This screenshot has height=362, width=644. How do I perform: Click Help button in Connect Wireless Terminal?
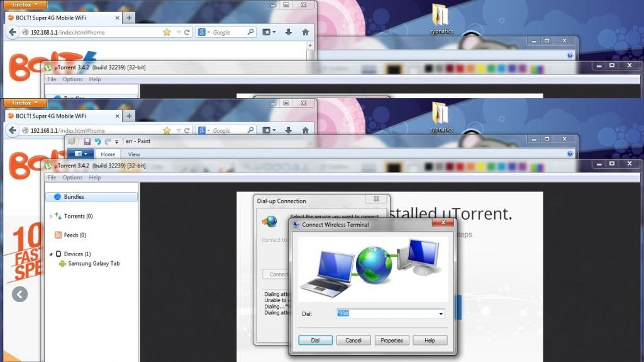(430, 340)
